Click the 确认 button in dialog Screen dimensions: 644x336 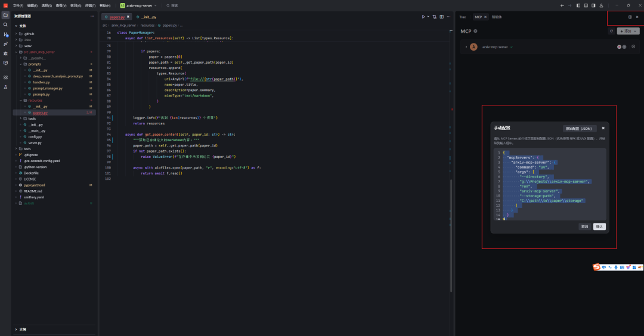click(599, 226)
